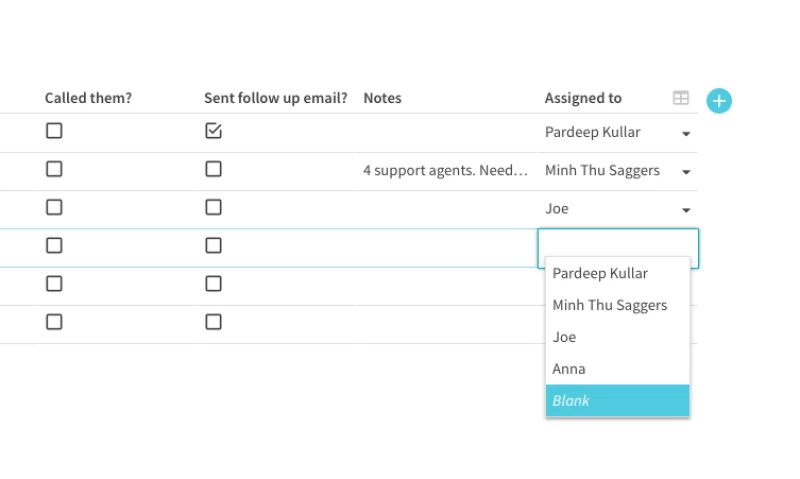
Task: Open the dropdown arrow next to assigned Joe cell
Action: tap(686, 210)
